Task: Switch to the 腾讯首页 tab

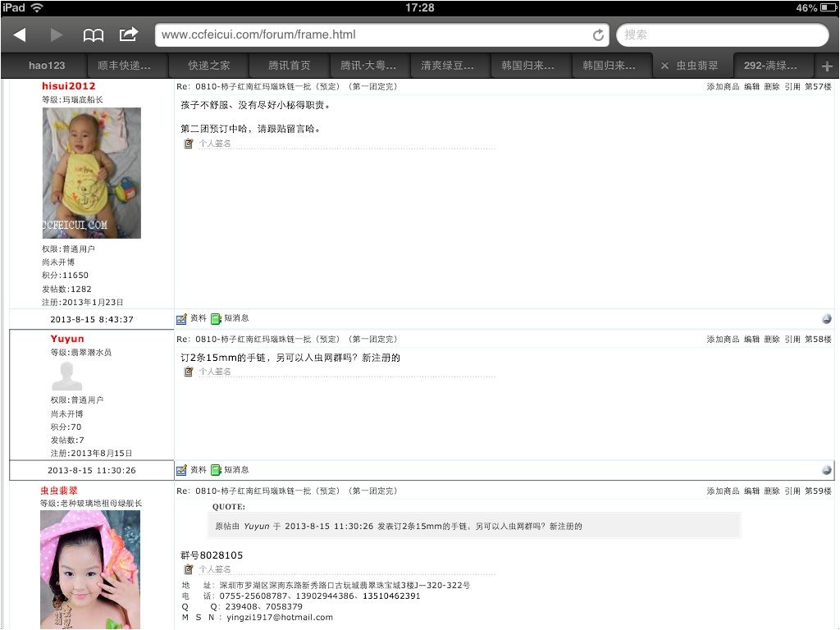Action: (290, 66)
